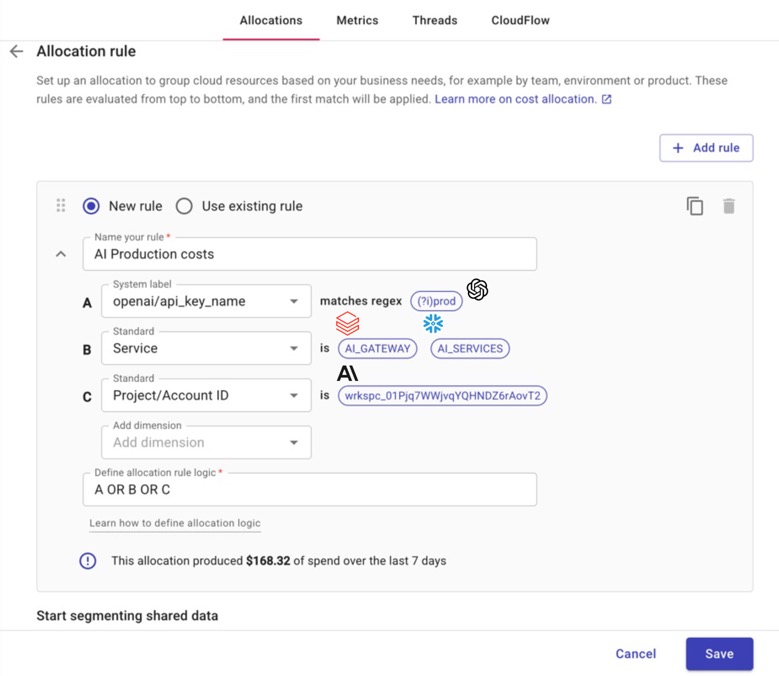Click the info icon beside allocation spend

88,561
